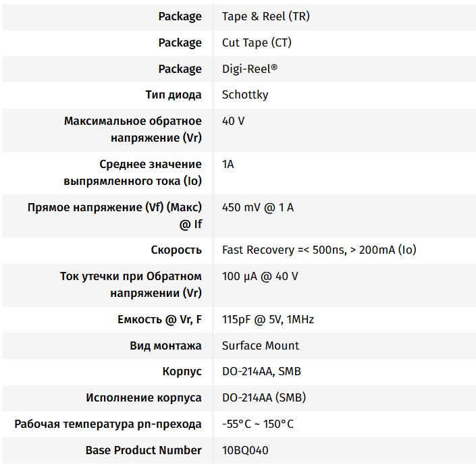
Task: Click the "Среднее значение выпрямленного тока (Io)" label
Action: point(133,173)
